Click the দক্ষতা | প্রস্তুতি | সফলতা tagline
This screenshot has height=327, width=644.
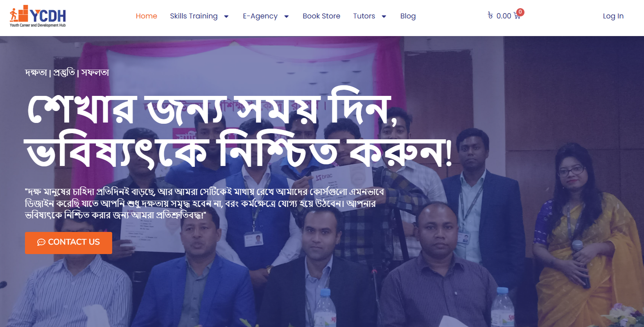67,73
